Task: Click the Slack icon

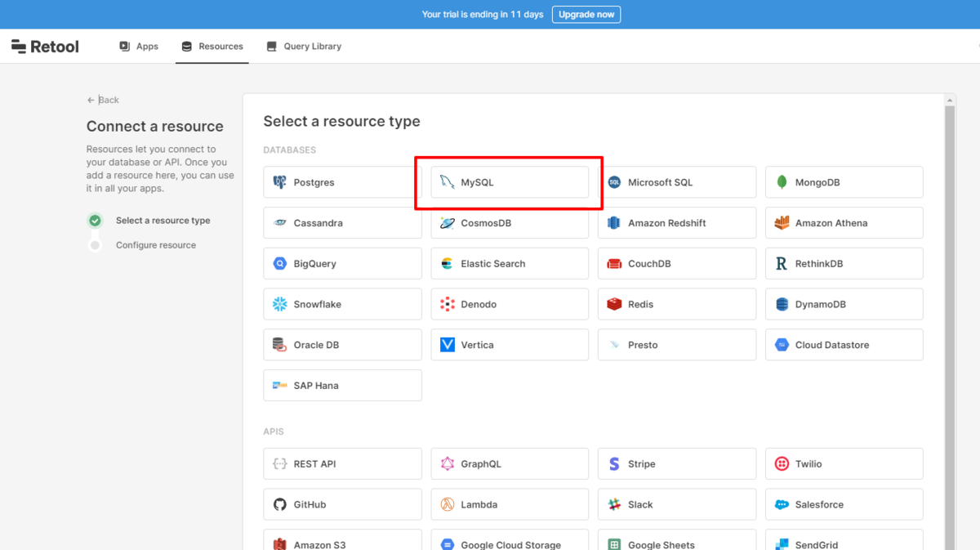Action: [614, 504]
